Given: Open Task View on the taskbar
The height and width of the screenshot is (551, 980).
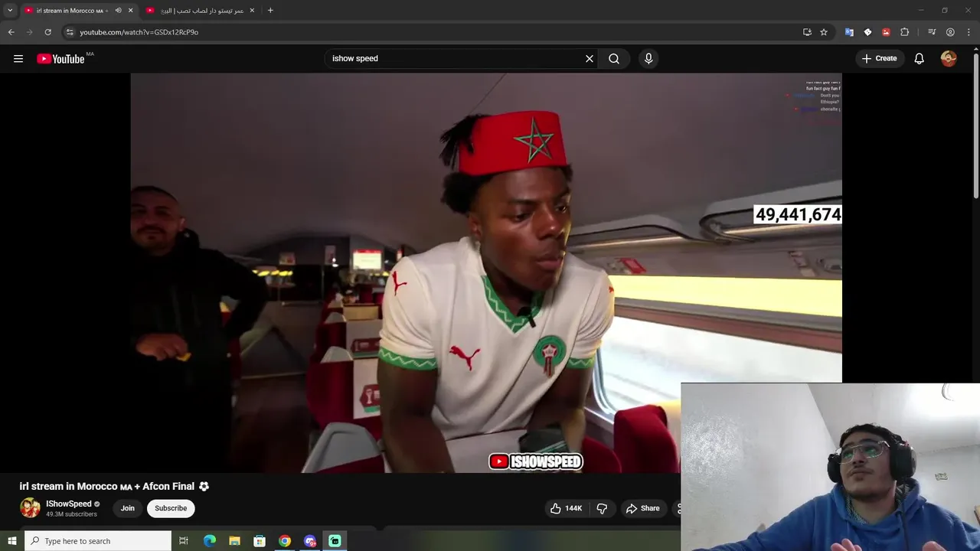Looking at the screenshot, I should [x=184, y=541].
